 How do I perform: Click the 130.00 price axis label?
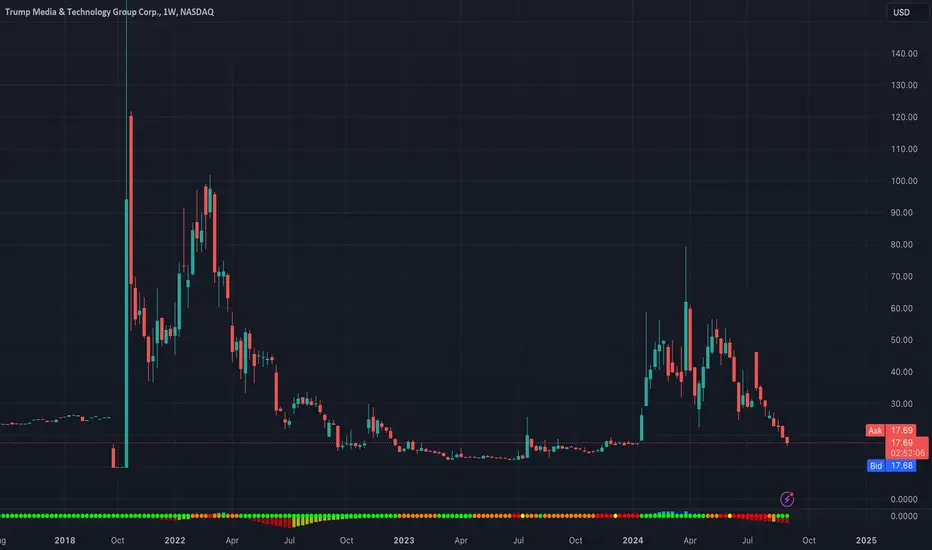point(904,85)
